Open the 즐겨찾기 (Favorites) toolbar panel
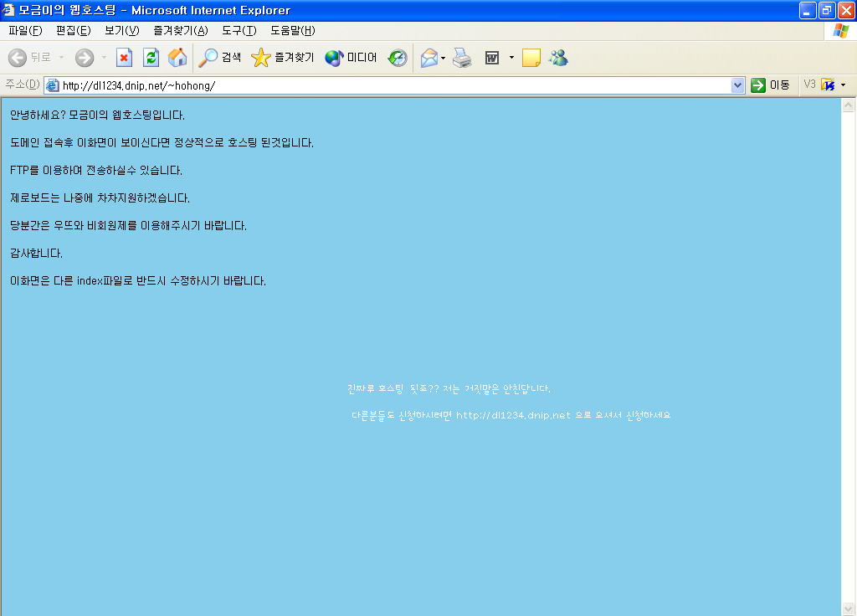857x616 pixels. (x=283, y=58)
